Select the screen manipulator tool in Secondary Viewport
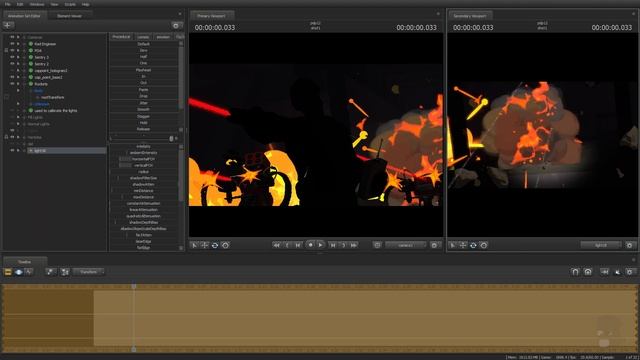 pos(484,245)
